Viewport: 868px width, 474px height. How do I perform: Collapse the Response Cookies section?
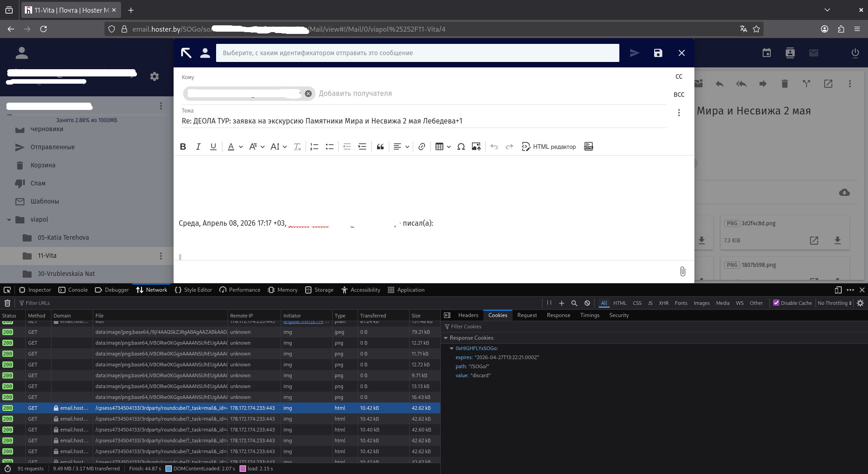click(446, 338)
